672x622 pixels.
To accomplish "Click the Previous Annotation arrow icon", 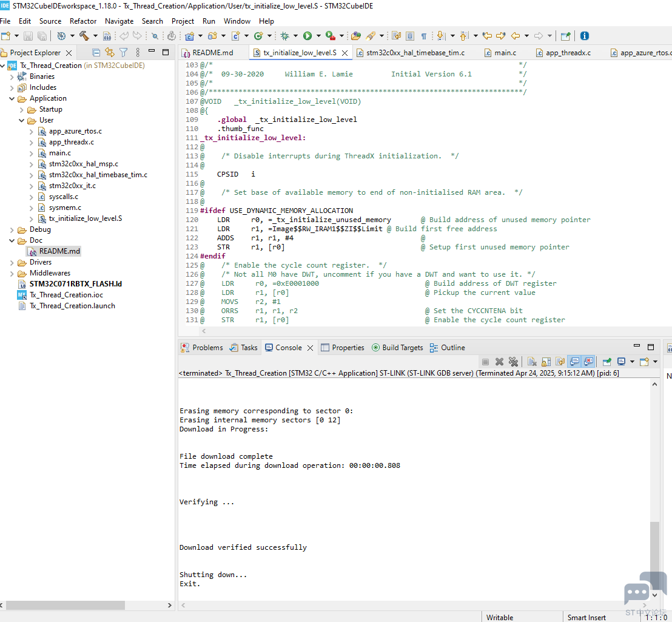I will [464, 36].
